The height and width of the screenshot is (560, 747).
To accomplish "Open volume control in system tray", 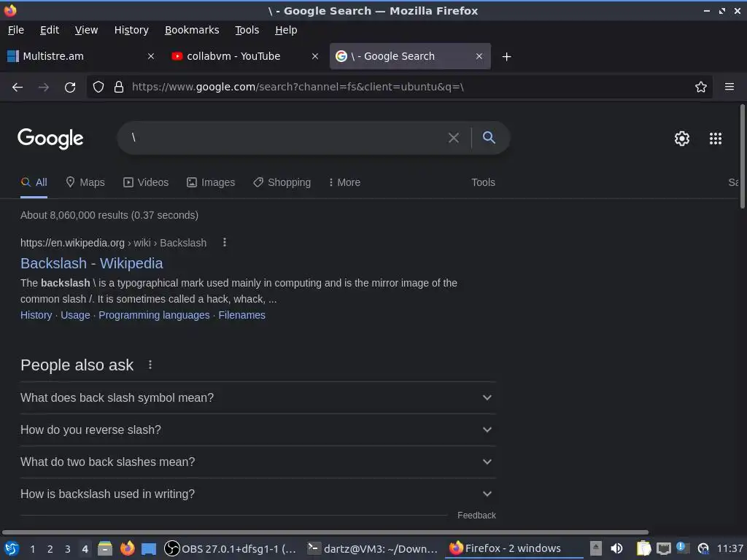I will coord(616,549).
